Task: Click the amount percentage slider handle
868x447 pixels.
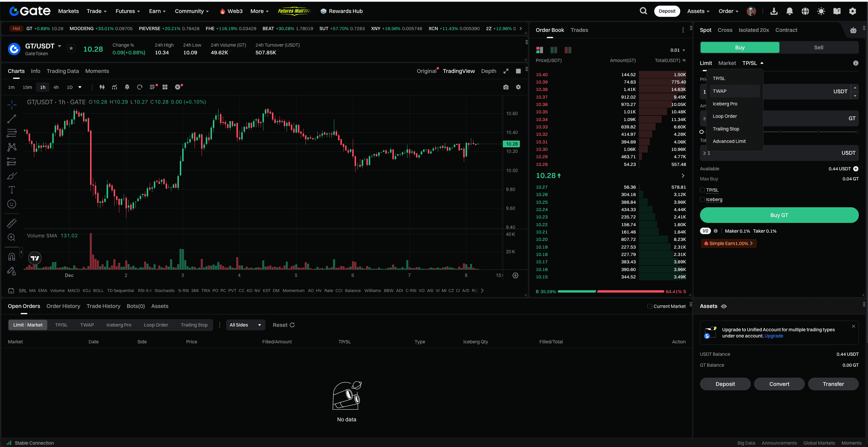Action: [701, 132]
